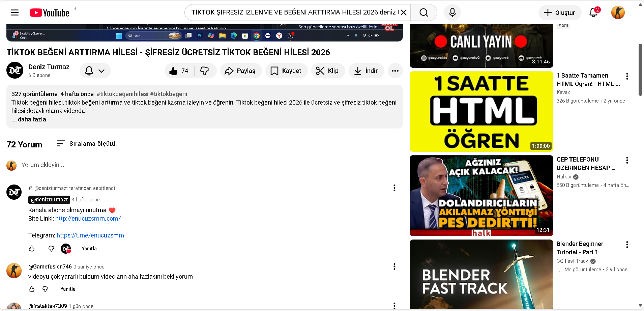Open the CG Fast Track channel link

point(572,261)
